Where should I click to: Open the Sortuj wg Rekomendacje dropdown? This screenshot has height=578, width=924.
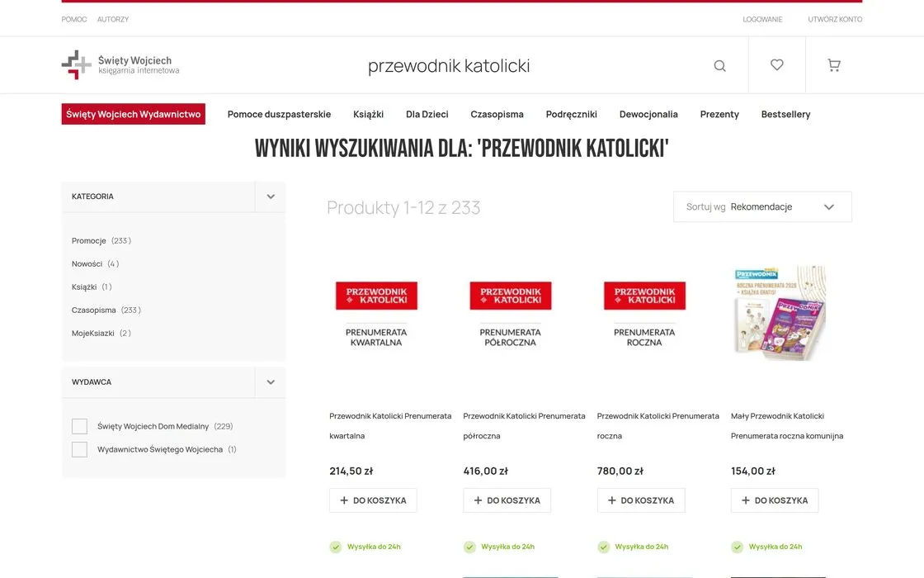[762, 207]
